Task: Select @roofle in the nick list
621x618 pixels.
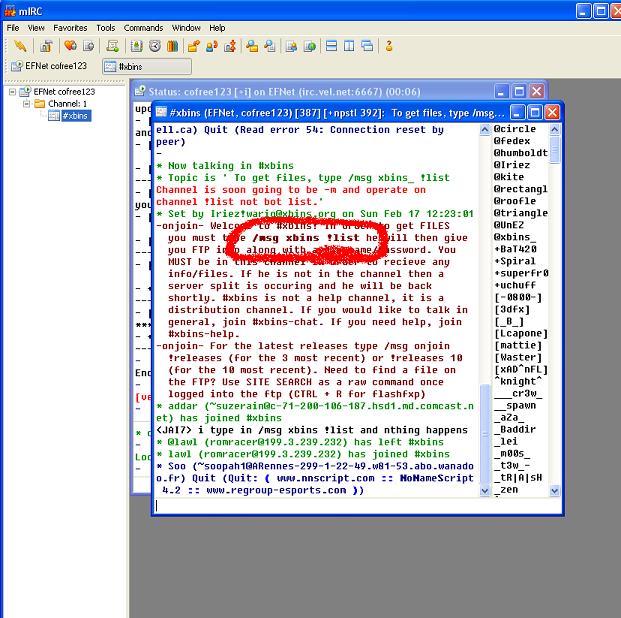Action: pos(515,201)
